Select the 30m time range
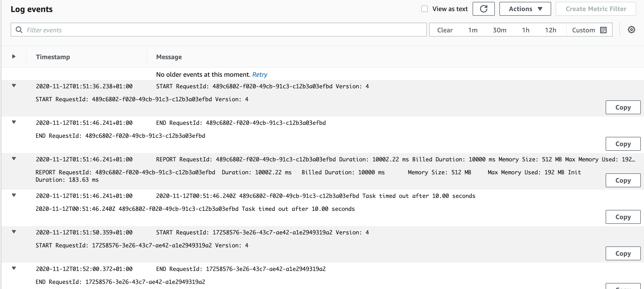Screen dimensions: 644x289 [500, 30]
